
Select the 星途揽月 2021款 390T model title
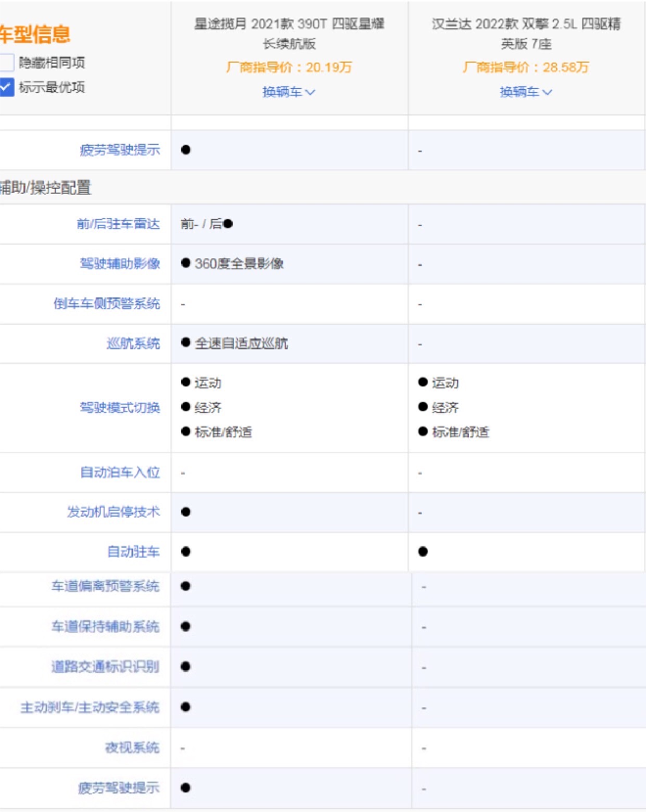(x=289, y=33)
